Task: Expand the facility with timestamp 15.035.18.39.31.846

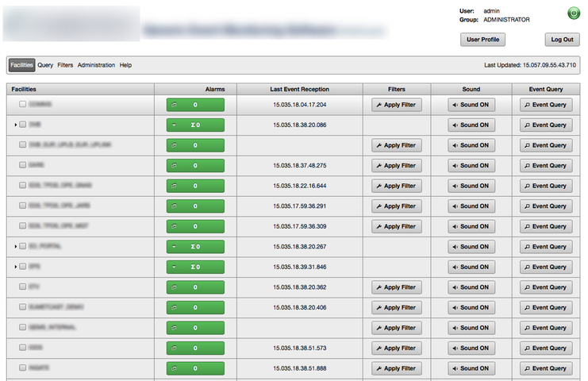Action: click(15, 267)
